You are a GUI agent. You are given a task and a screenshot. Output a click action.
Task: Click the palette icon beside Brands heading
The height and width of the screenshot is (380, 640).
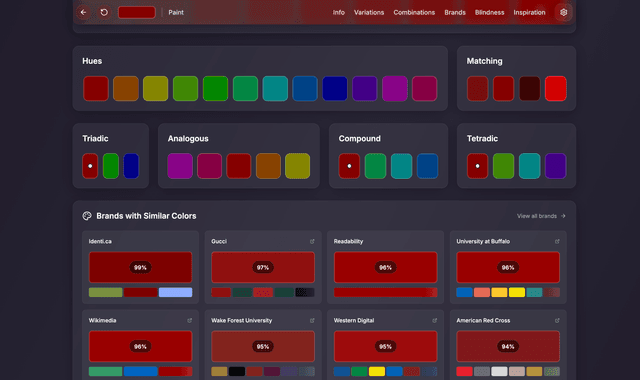87,216
